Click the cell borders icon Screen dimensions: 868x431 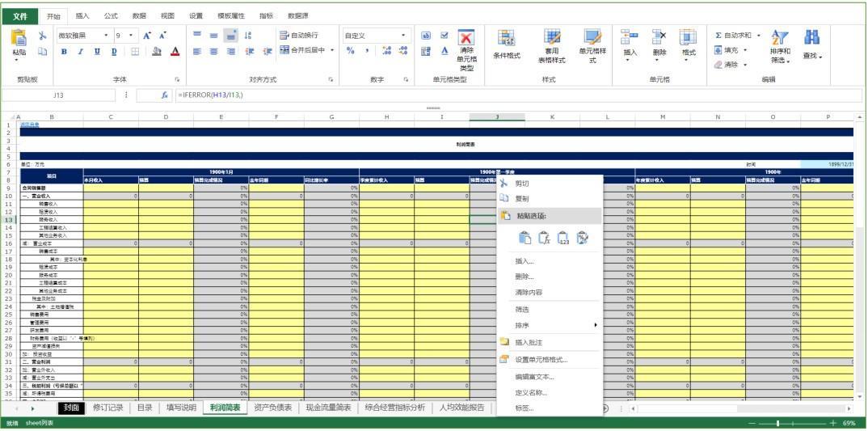(x=135, y=52)
